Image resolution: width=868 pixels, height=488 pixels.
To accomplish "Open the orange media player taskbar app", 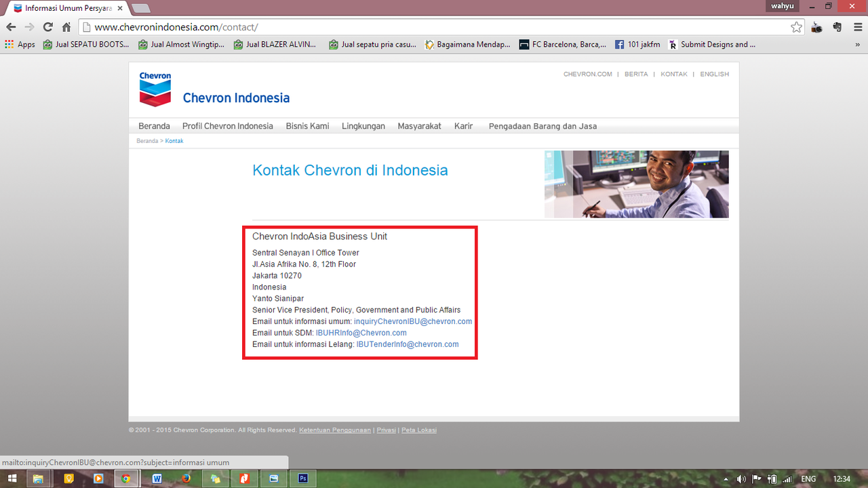I will pos(98,479).
